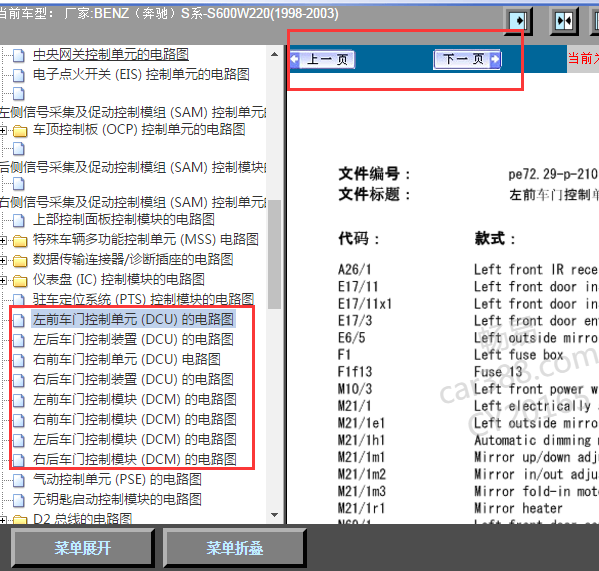
Task: Click folder icon of 车顶控制板 (OCP)
Action: (x=20, y=131)
